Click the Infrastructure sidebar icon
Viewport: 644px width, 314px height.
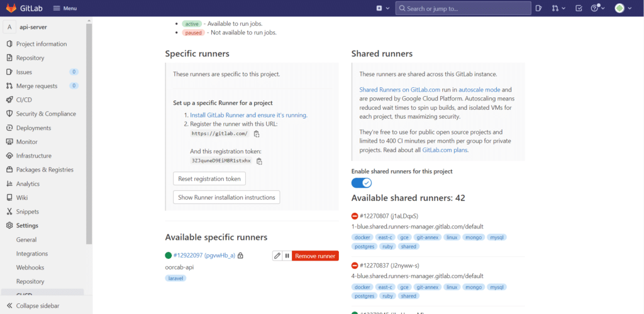[x=9, y=156]
